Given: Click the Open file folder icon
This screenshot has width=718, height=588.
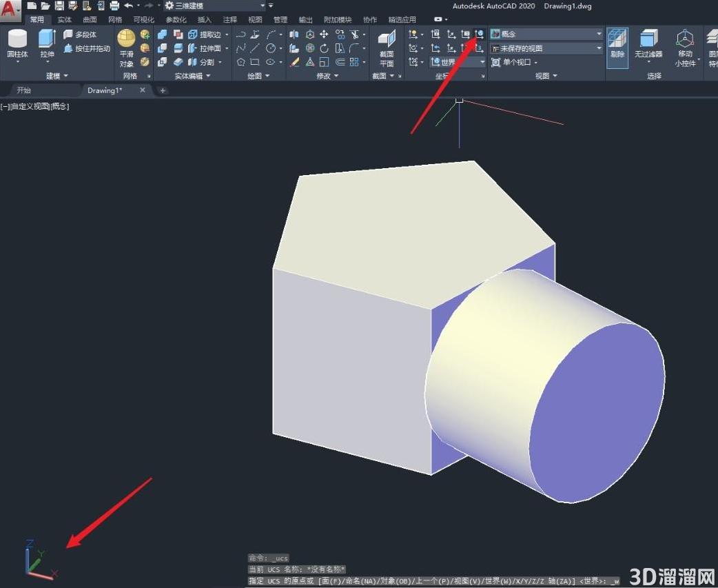Looking at the screenshot, I should click(45, 6).
